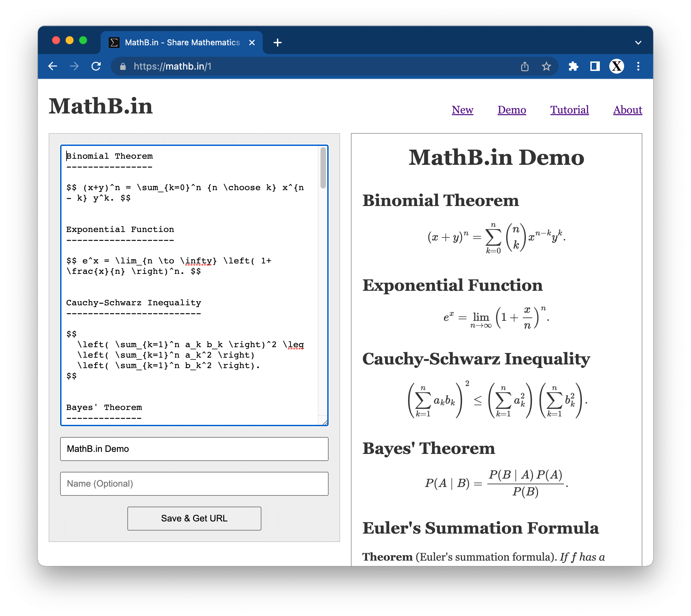Click the bold 'Theorem' text in preview
The image size is (691, 616).
(387, 557)
